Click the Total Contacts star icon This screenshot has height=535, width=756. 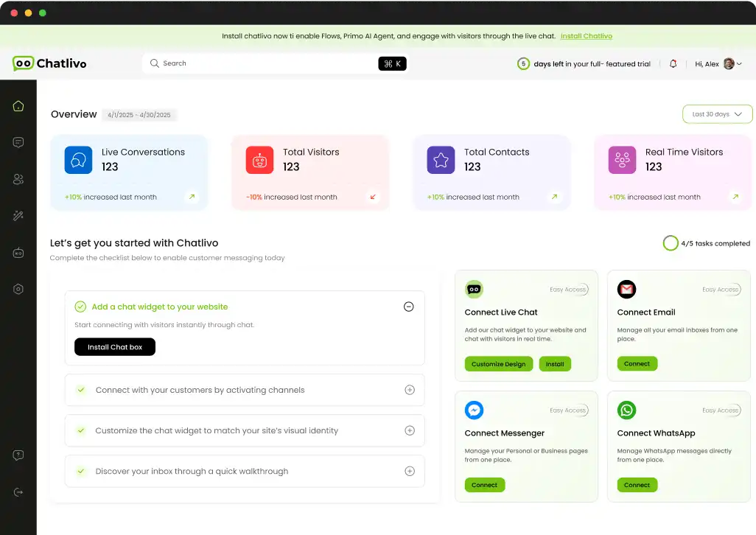[441, 160]
